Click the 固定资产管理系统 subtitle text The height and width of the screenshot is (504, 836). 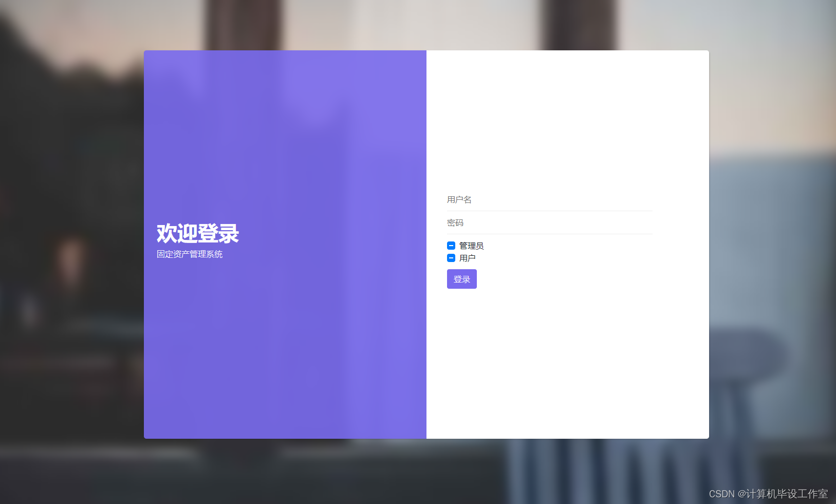click(189, 254)
